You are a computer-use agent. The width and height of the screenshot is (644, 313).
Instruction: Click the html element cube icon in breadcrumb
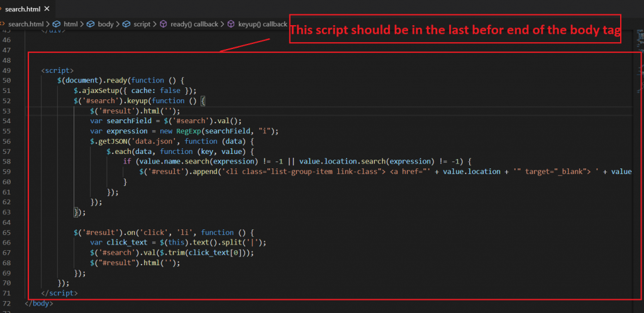tap(56, 24)
